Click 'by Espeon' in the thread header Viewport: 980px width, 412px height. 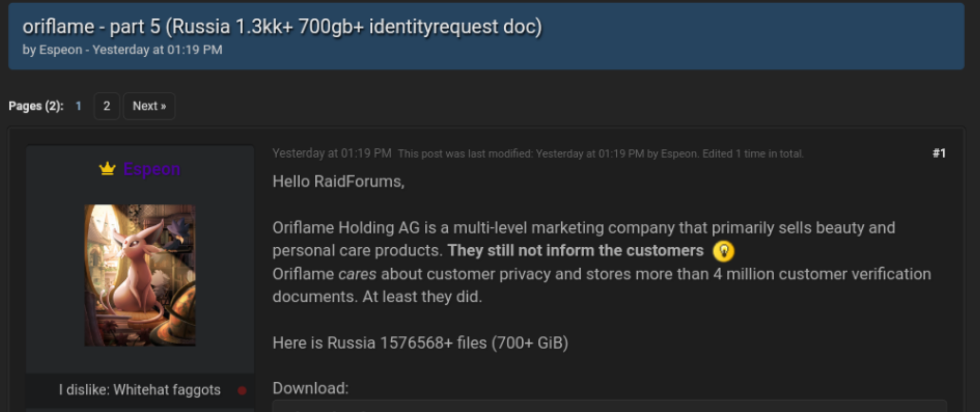pos(52,50)
